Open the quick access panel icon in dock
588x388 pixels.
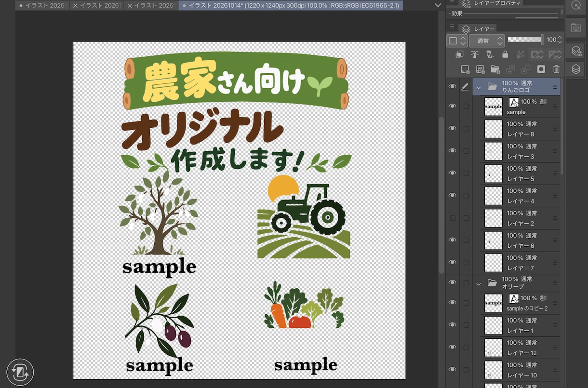pos(576,6)
